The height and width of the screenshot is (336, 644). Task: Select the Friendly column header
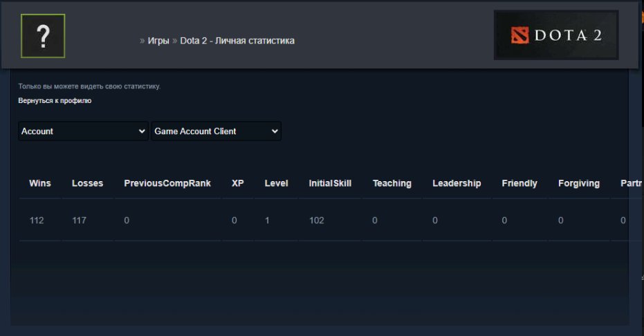pos(519,183)
